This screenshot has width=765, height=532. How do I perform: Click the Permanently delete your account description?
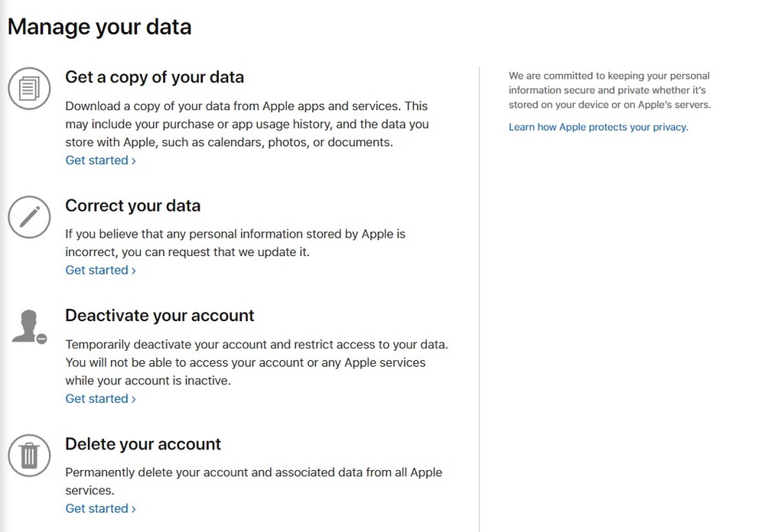point(254,482)
